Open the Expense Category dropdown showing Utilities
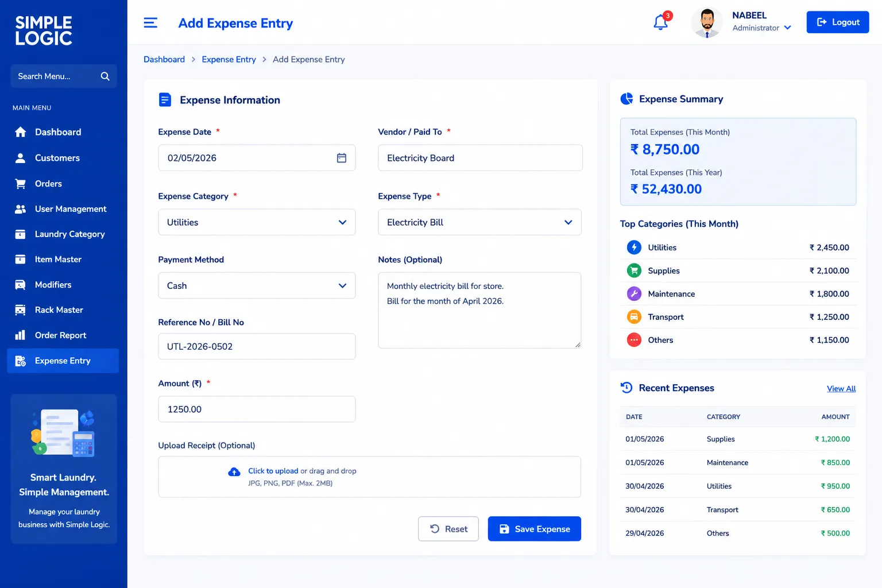The height and width of the screenshot is (588, 882). [257, 222]
